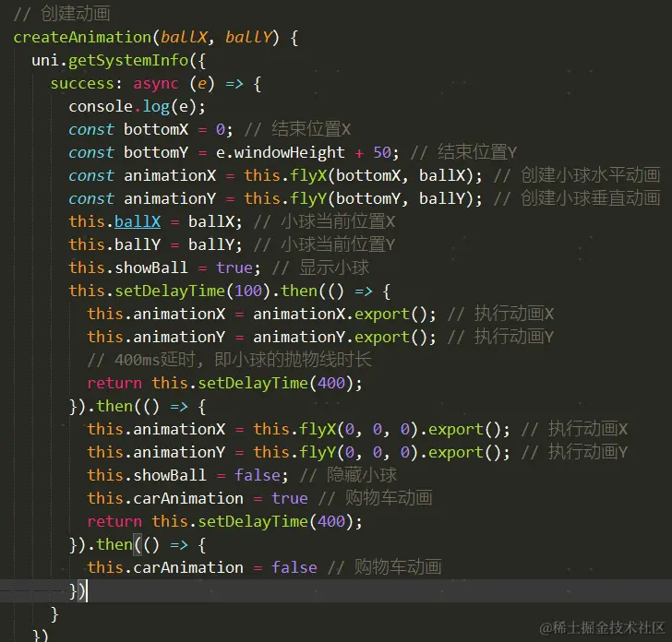The width and height of the screenshot is (672, 642).
Task: Click the comment '// 400ms延时，即小球的抛物线时长'
Action: 229,360
